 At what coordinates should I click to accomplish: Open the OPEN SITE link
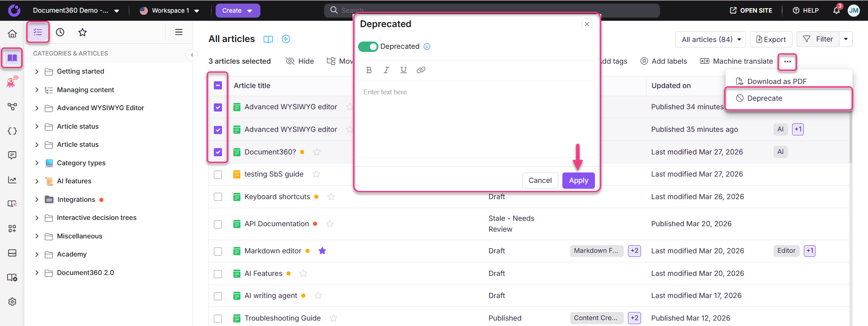coord(751,10)
